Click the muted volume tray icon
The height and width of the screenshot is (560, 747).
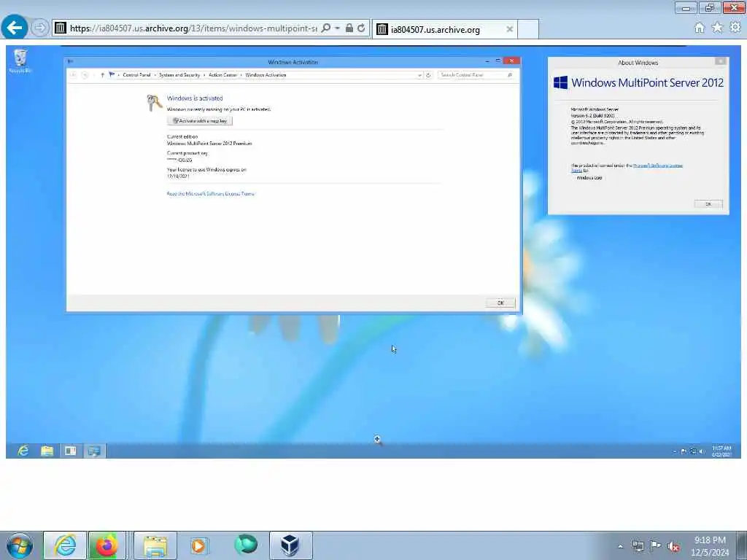pos(673,546)
